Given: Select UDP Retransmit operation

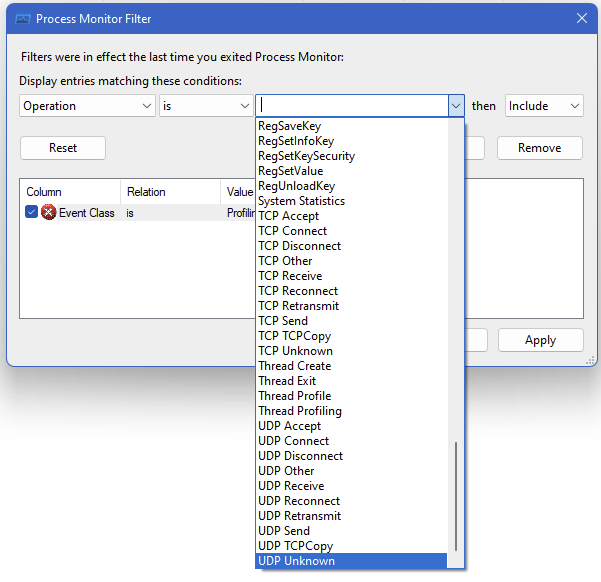Looking at the screenshot, I should tap(351, 515).
